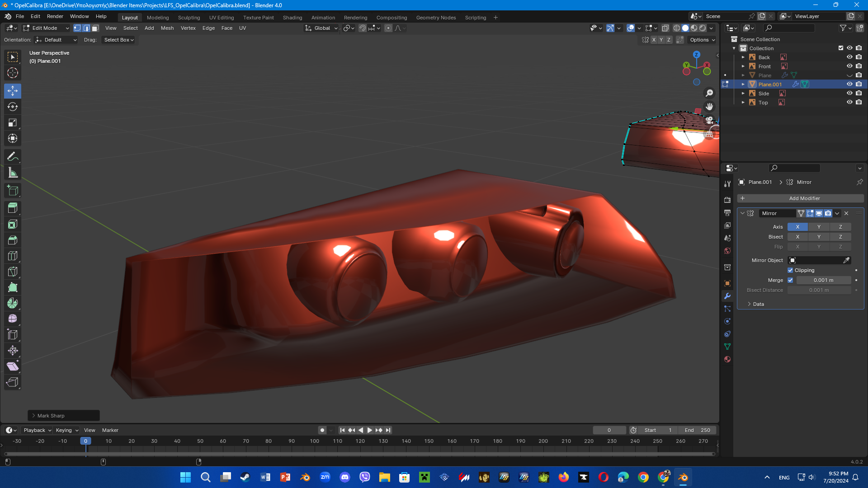Image resolution: width=868 pixels, height=488 pixels.
Task: Select the 3D Cursor tool
Action: 13,73
